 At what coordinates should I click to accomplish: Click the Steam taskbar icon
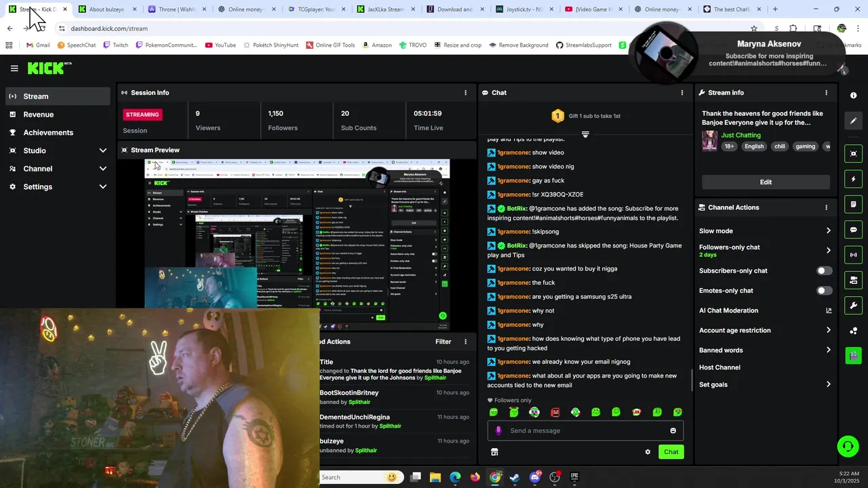point(515,477)
